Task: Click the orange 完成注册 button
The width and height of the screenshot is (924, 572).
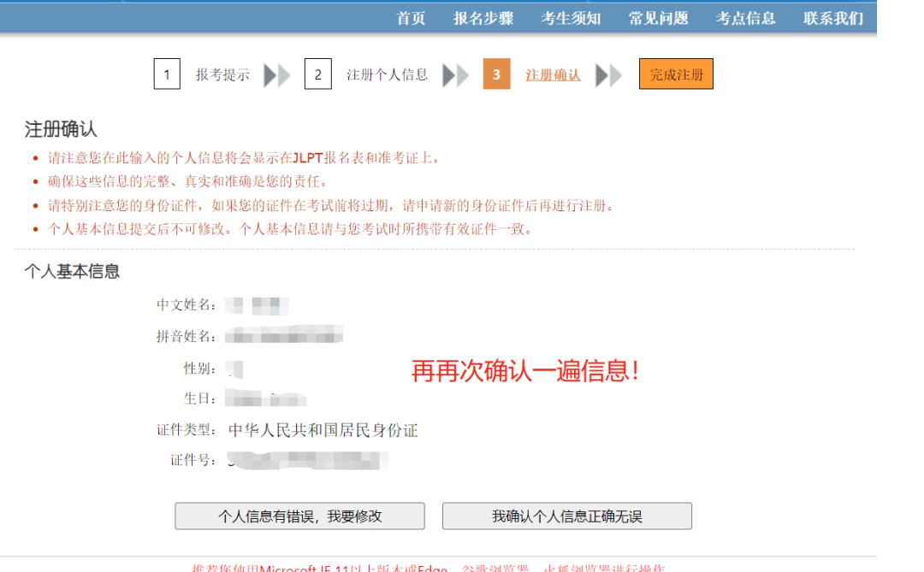Action: (x=676, y=74)
